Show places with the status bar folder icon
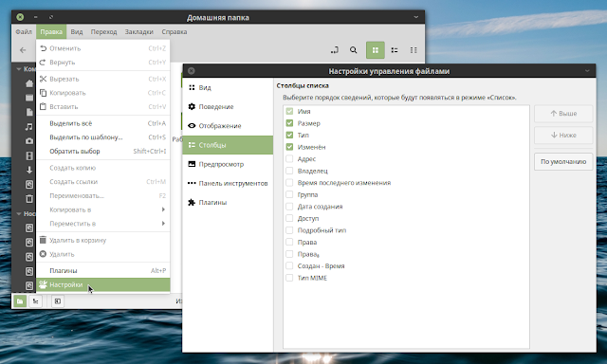The height and width of the screenshot is (364, 607). tap(20, 300)
